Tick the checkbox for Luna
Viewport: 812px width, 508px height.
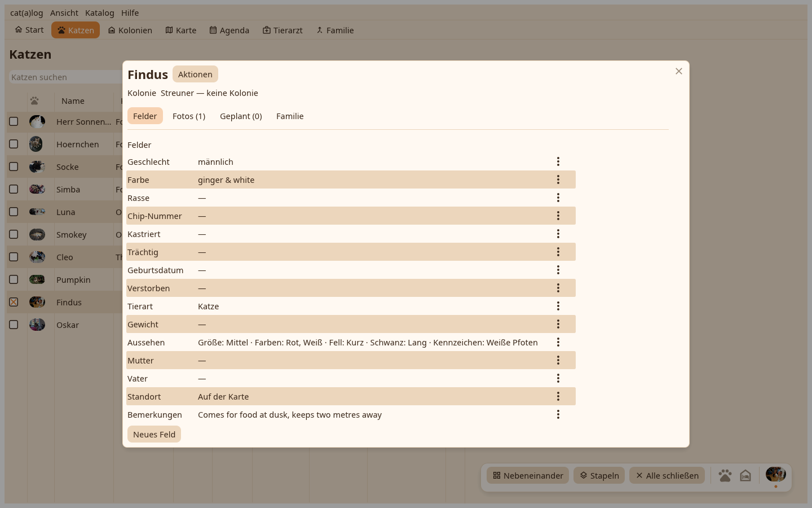14,212
